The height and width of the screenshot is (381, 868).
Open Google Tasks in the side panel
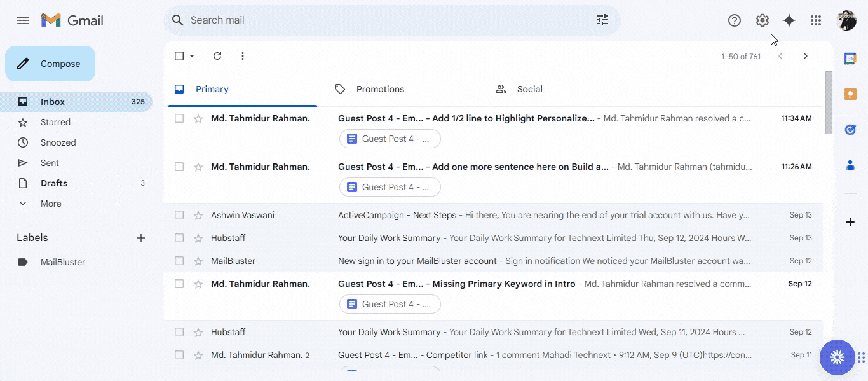point(850,130)
